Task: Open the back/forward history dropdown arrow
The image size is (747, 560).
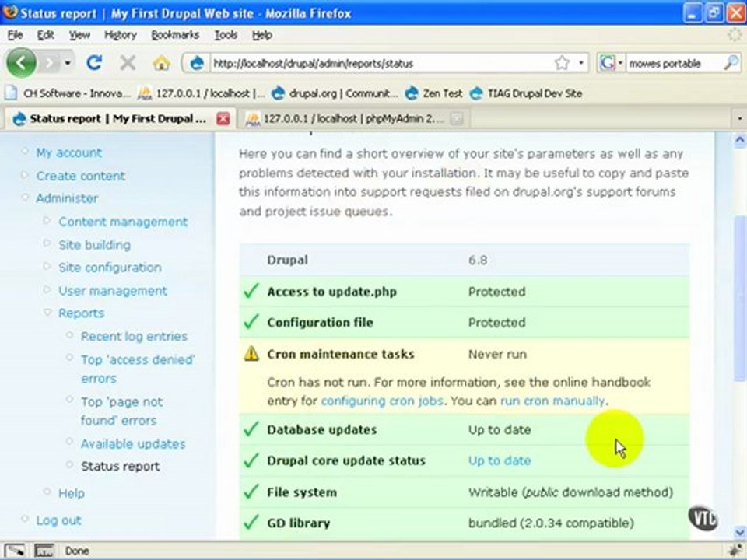Action: coord(68,63)
